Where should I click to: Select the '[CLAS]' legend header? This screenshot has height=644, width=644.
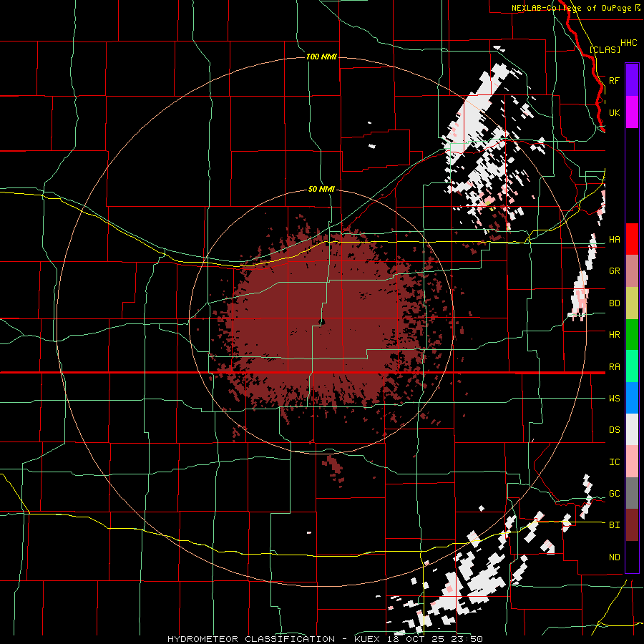[605, 49]
